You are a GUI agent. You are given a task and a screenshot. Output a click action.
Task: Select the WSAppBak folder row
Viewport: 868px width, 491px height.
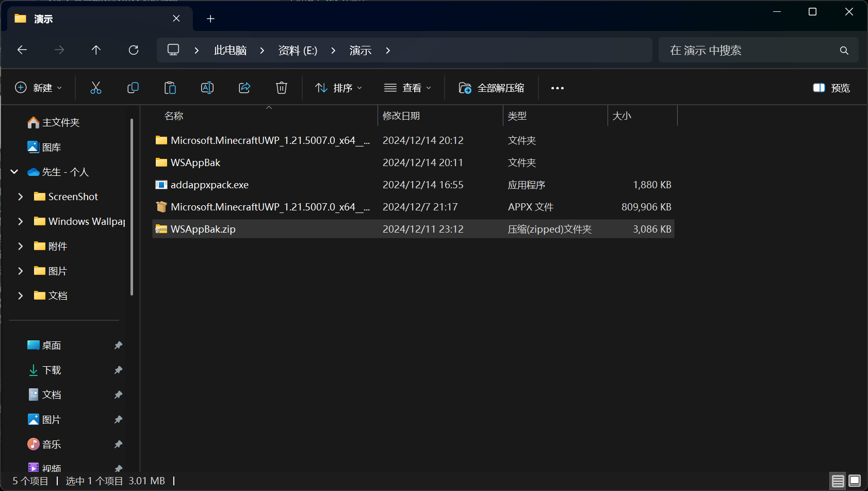click(x=413, y=162)
